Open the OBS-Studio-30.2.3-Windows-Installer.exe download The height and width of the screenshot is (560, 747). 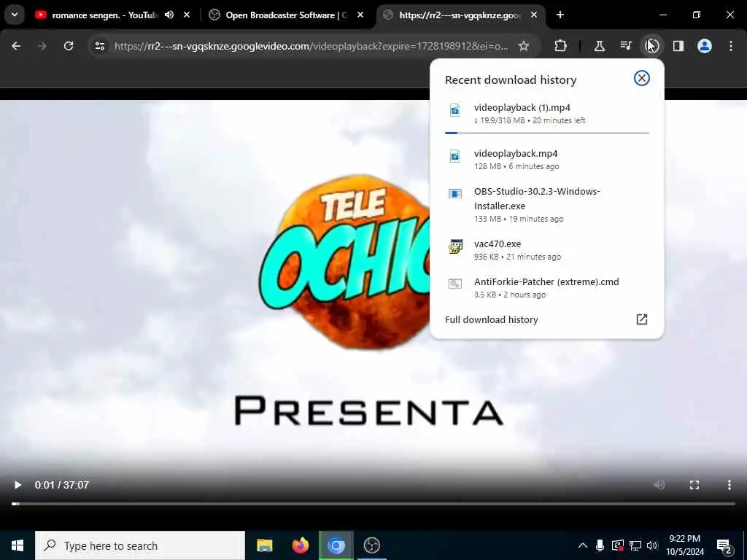547,205
